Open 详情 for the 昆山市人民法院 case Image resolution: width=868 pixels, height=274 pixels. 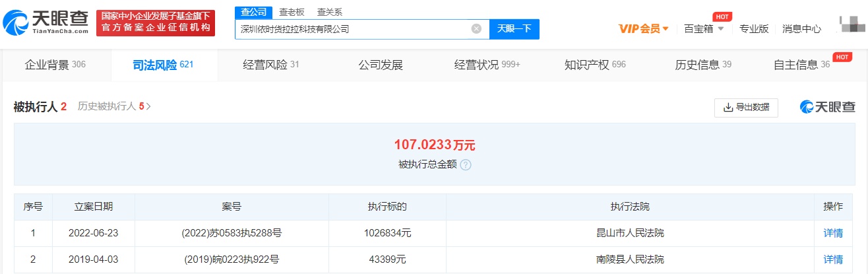[x=833, y=233]
